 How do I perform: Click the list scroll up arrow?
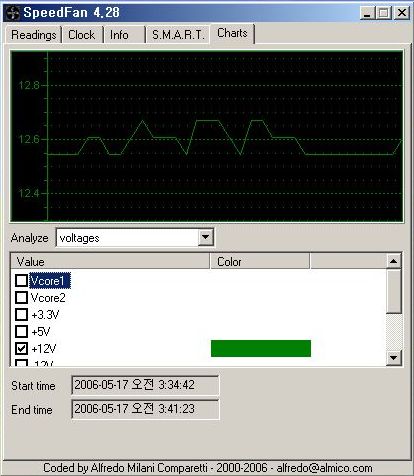[x=394, y=261]
